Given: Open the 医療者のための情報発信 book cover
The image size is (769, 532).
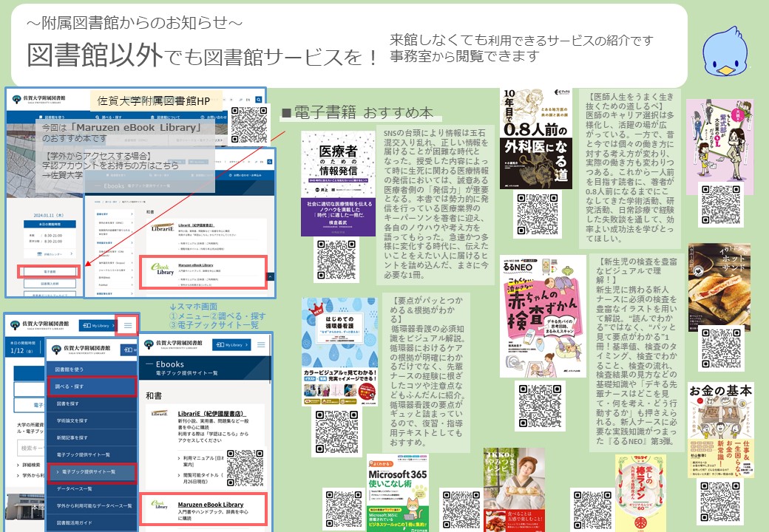Looking at the screenshot, I should coord(338,184).
